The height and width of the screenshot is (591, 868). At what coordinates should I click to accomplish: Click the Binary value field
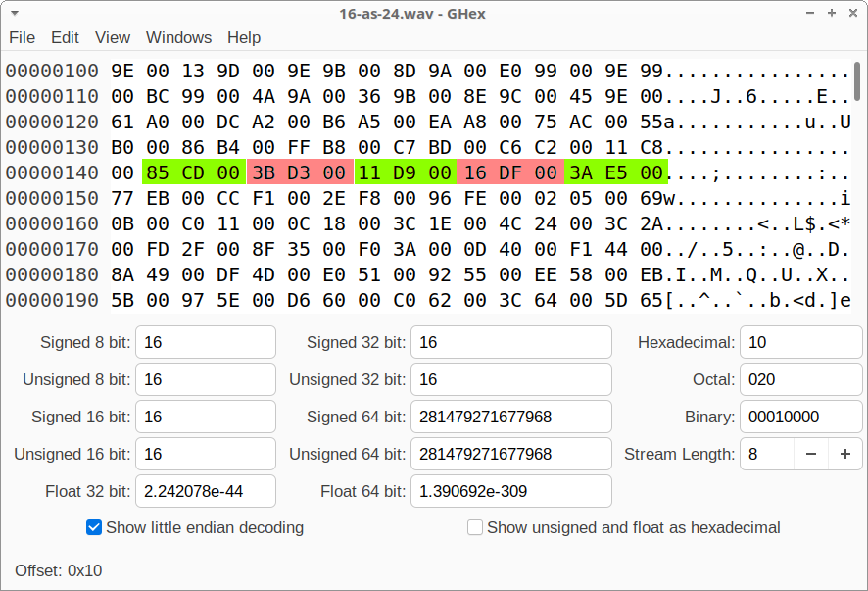pos(800,417)
